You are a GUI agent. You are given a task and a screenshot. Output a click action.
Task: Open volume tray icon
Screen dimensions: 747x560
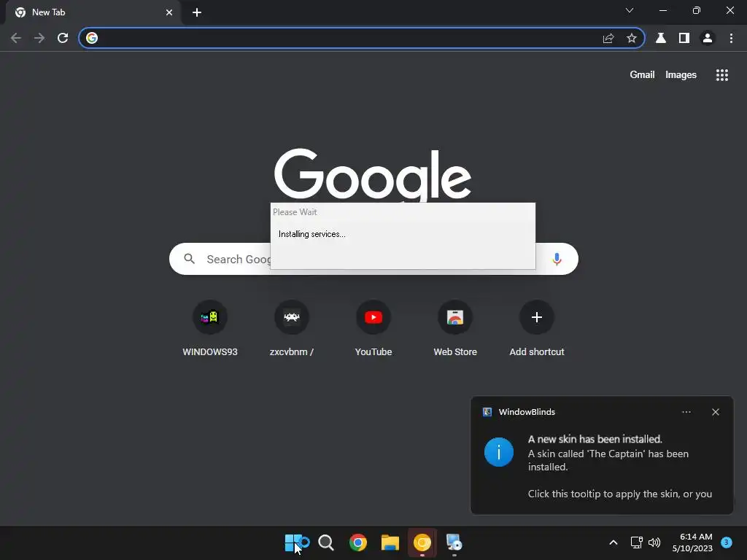tap(654, 542)
